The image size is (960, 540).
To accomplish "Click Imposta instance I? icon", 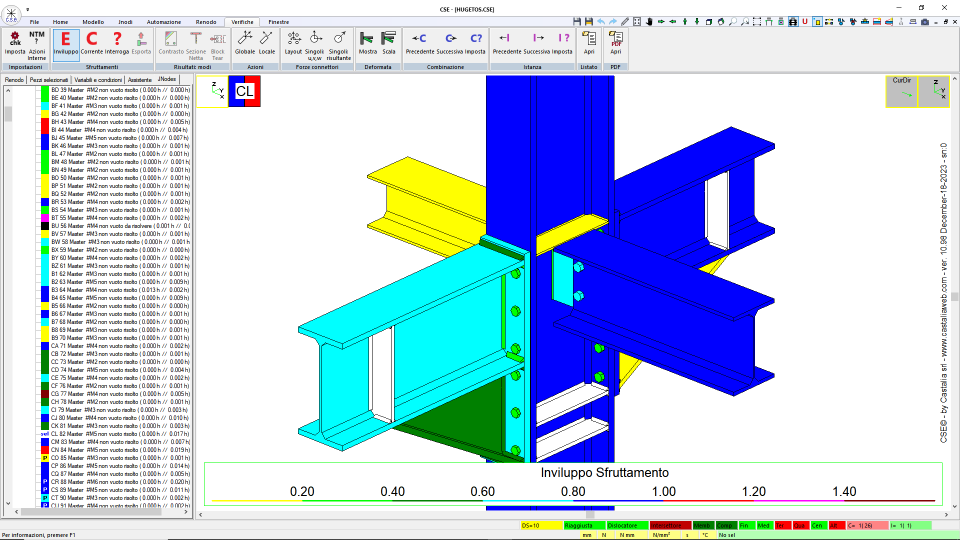I will pyautogui.click(x=562, y=43).
